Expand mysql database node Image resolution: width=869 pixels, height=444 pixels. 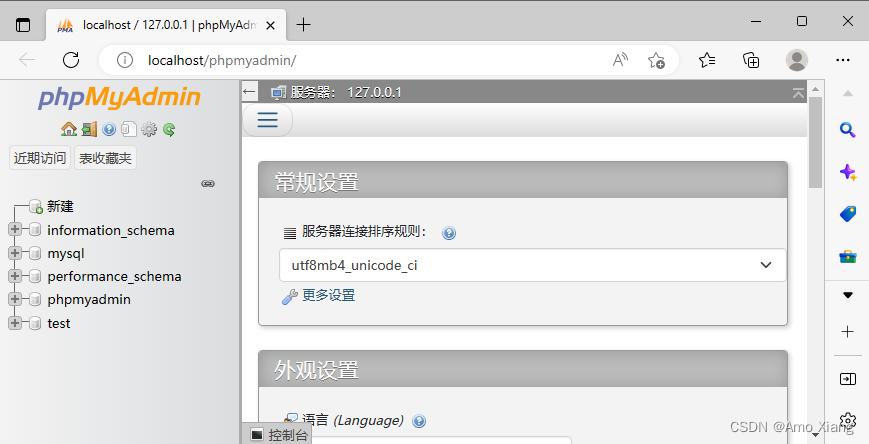(x=15, y=253)
